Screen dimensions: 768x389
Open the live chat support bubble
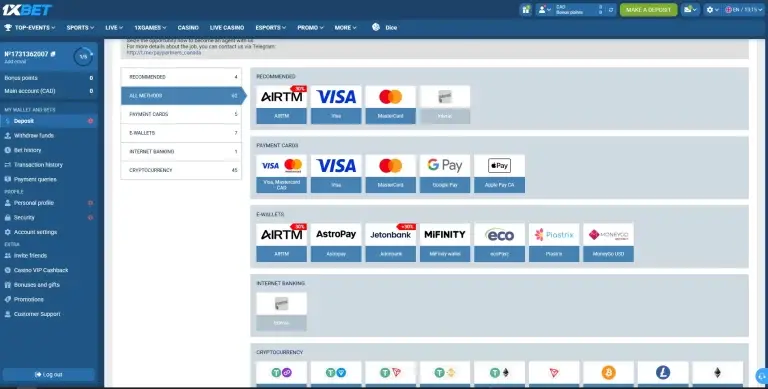click(762, 376)
